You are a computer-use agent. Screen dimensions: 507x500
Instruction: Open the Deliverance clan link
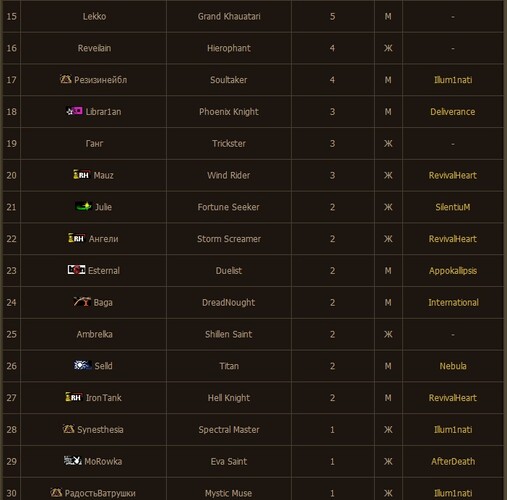coord(452,112)
